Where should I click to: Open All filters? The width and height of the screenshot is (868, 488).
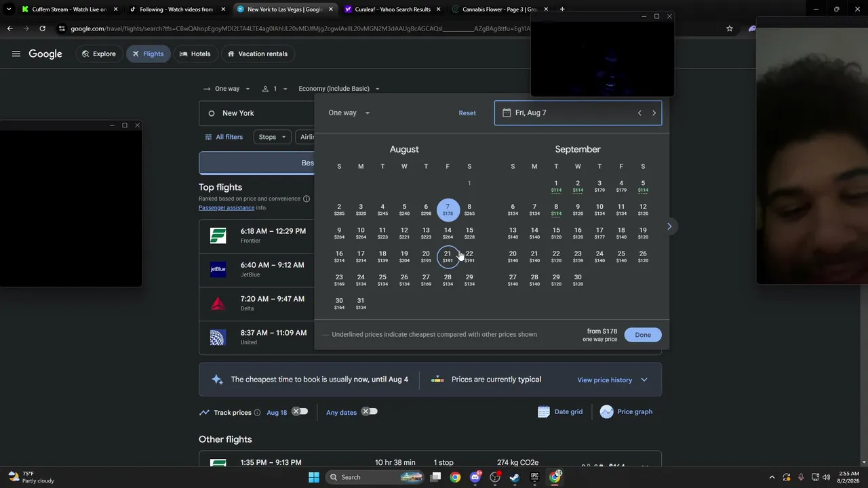click(x=224, y=137)
